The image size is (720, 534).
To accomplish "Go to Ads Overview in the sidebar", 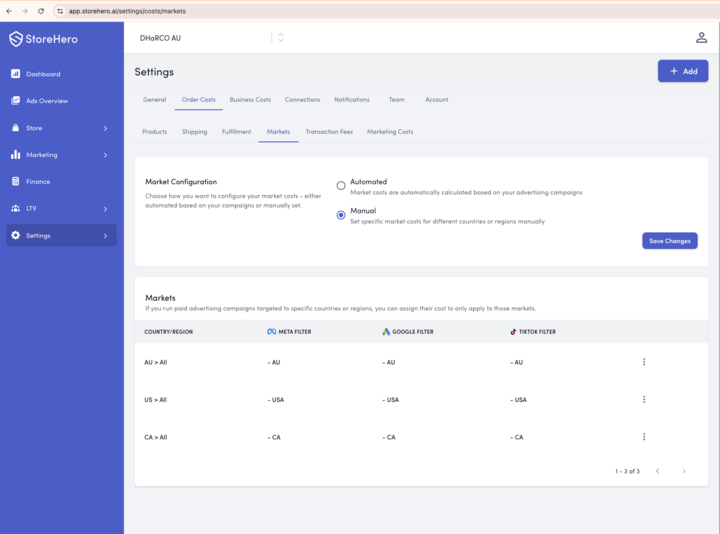I will (x=46, y=101).
